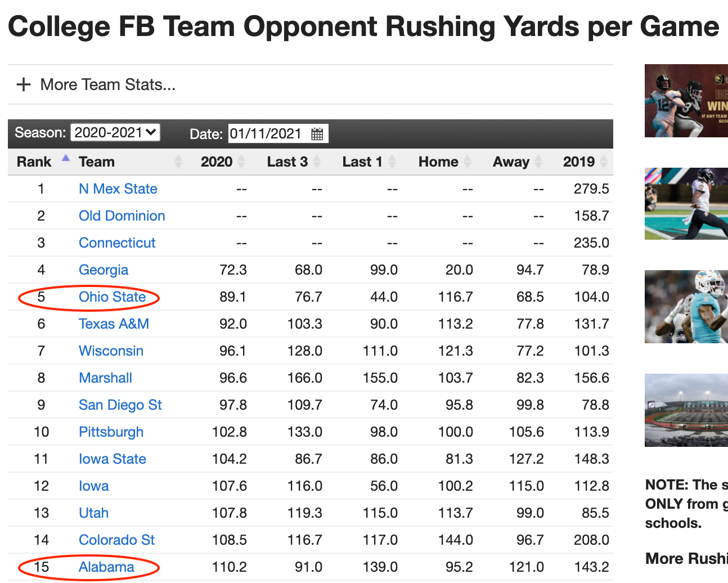Screen dimensions: 728x583
Task: Expand More Team Stats plus icon
Action: click(24, 84)
